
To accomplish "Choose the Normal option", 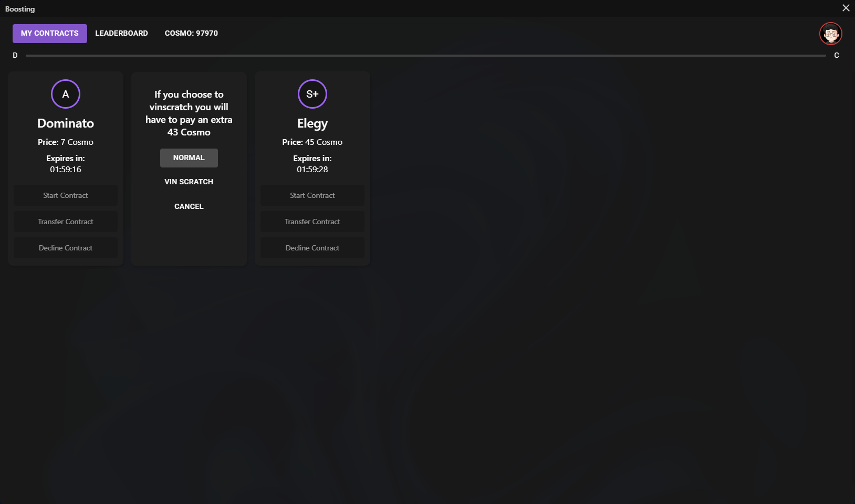I will tap(189, 157).
